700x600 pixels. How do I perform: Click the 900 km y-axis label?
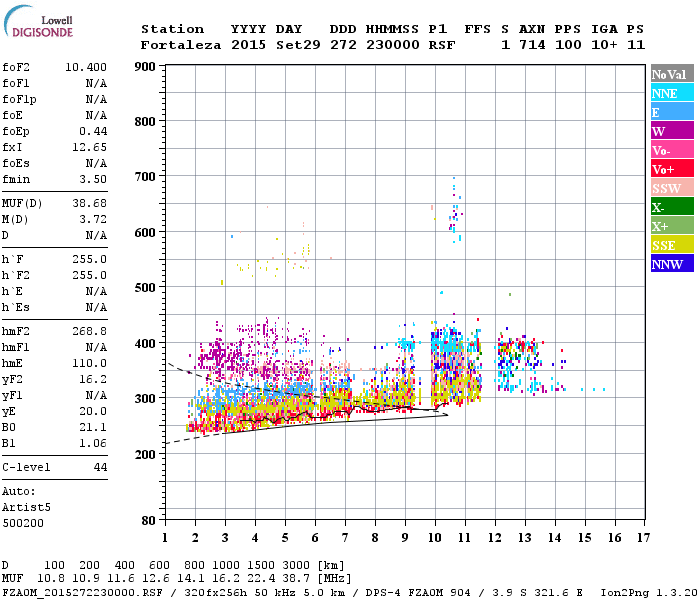click(x=145, y=67)
